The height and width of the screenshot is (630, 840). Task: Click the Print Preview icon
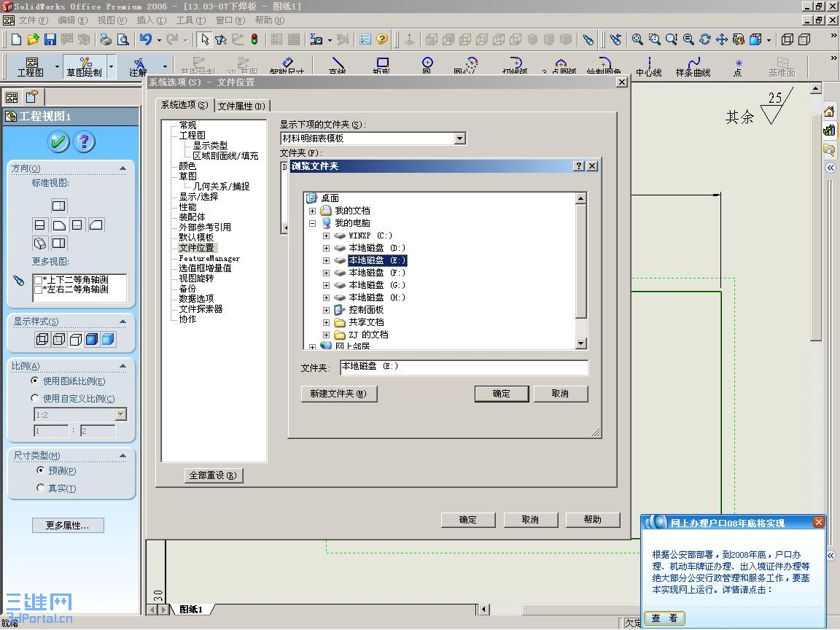123,39
